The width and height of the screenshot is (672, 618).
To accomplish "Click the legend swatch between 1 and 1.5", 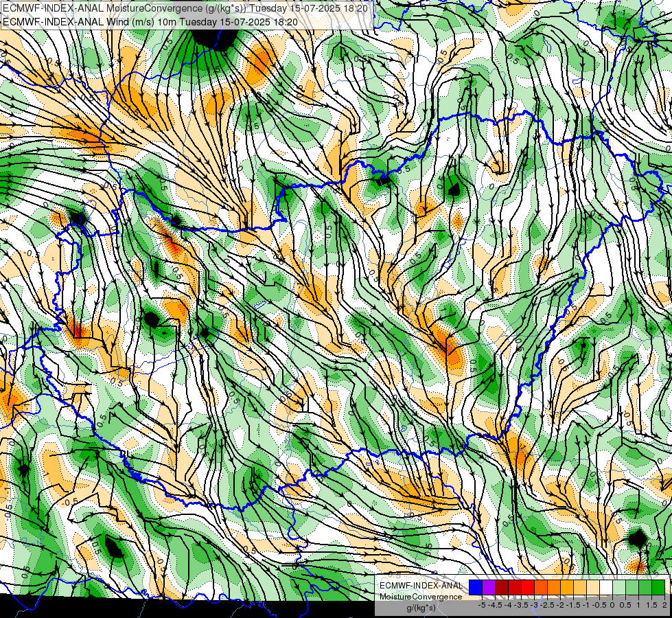I will [x=645, y=588].
